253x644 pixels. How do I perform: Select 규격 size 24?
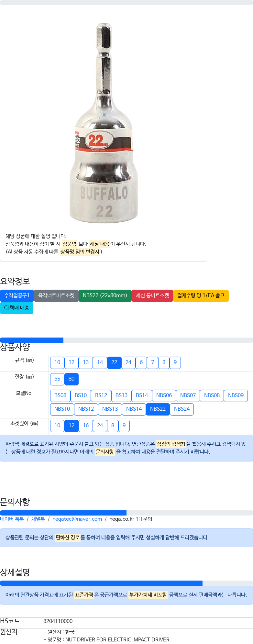[128, 363]
